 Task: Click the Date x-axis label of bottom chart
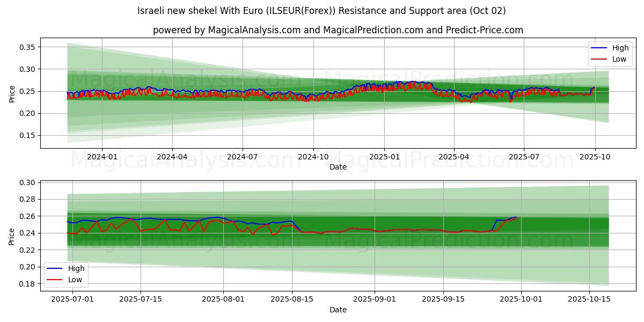(338, 310)
